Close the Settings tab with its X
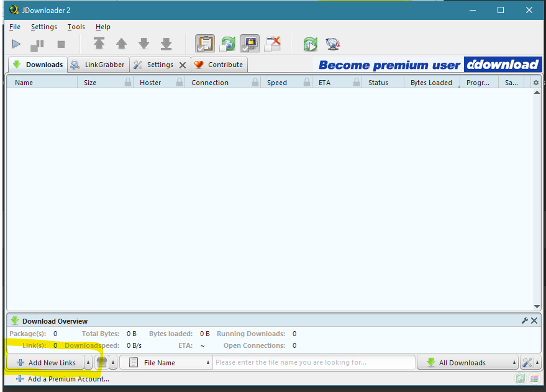This screenshot has width=546, height=392. coord(183,65)
